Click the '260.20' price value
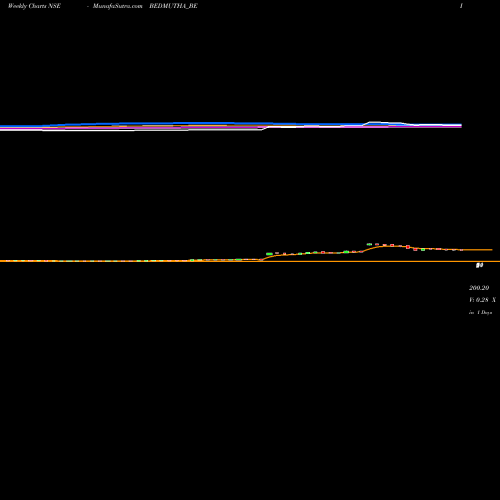This screenshot has width=500, height=500. (x=479, y=288)
